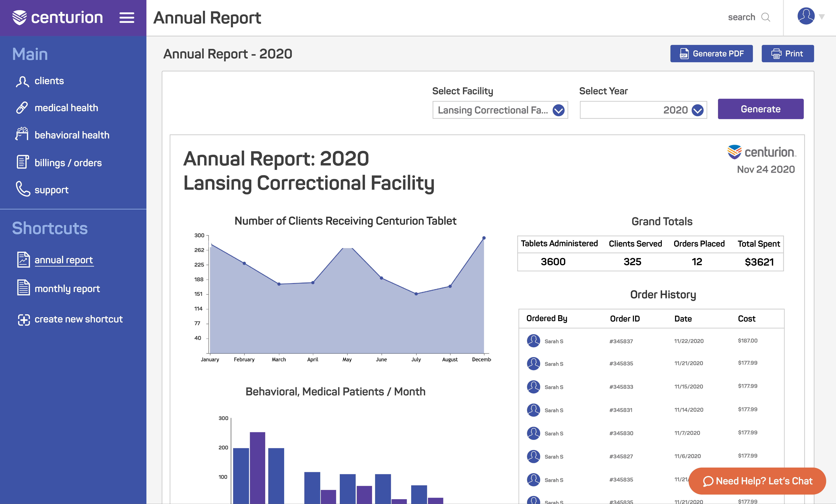Click the monthly report page icon

(23, 288)
